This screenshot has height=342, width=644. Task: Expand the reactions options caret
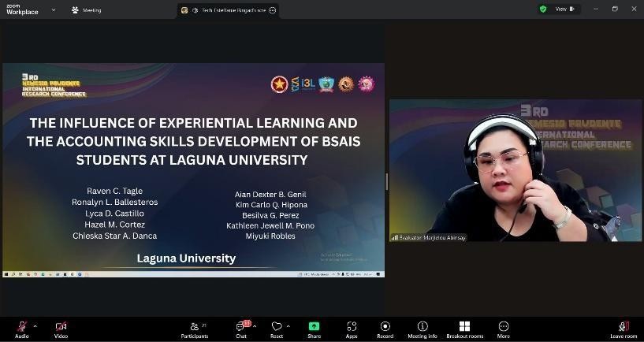tap(288, 326)
